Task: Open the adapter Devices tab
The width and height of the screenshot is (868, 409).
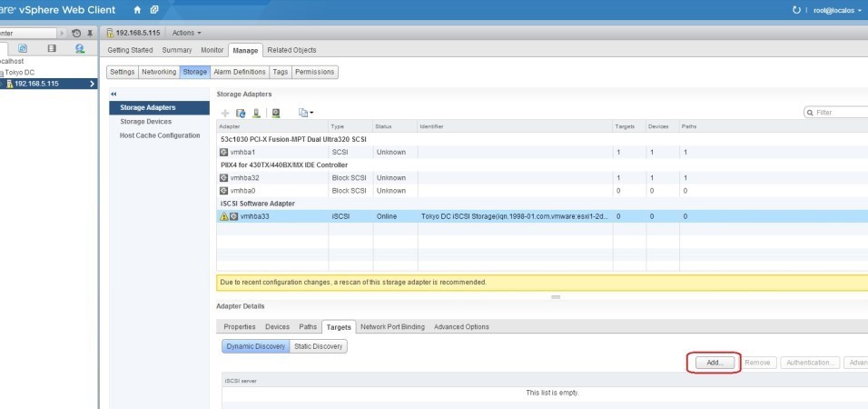Action: click(277, 327)
